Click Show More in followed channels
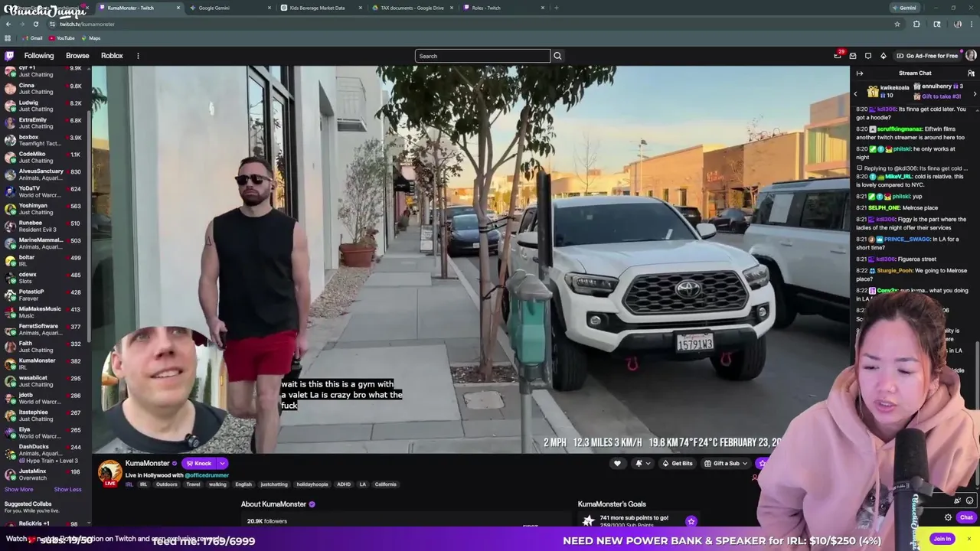 click(18, 489)
